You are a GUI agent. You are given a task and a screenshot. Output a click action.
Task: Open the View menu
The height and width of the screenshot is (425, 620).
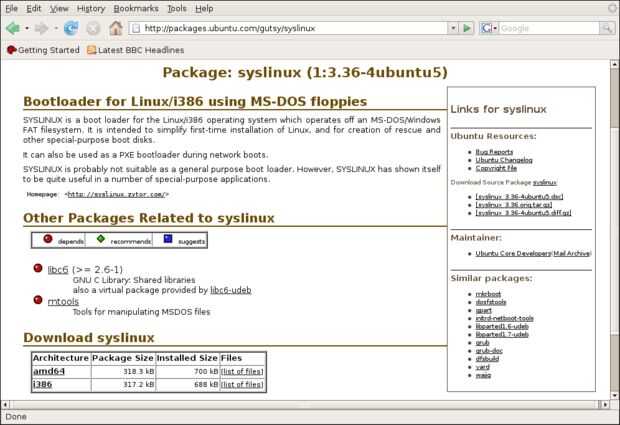click(59, 8)
